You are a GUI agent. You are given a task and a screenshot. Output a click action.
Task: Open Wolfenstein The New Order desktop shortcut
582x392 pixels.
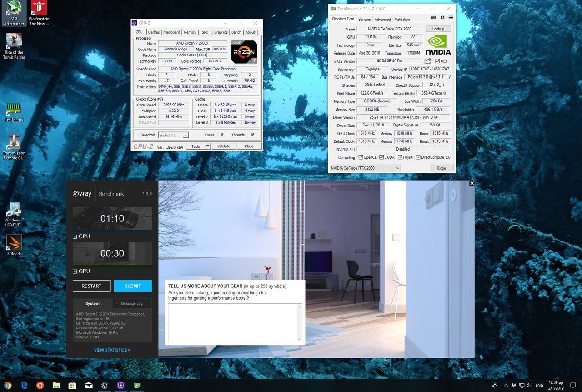point(39,13)
